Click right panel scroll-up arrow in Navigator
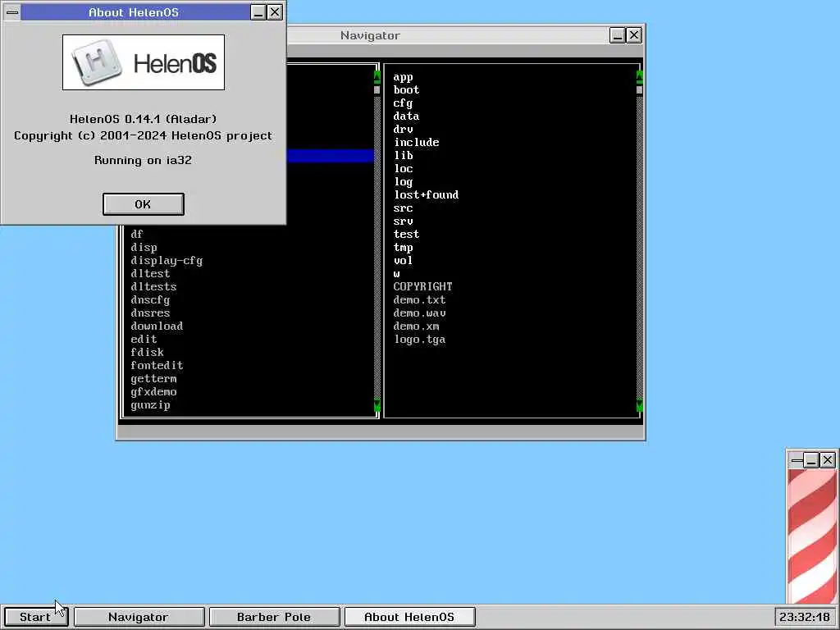 tap(639, 76)
